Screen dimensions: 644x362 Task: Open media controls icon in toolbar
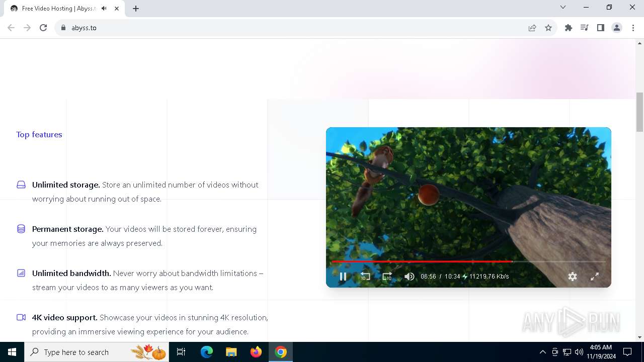tap(585, 28)
